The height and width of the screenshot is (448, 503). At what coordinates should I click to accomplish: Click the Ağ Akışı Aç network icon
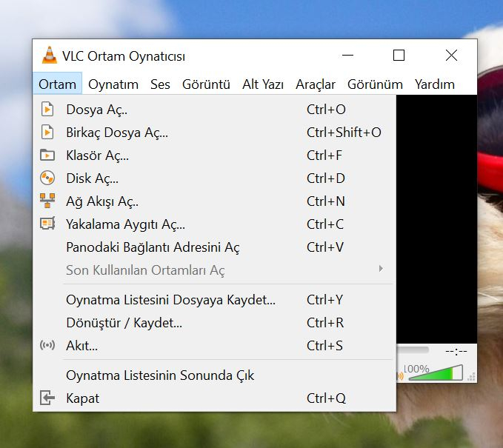click(47, 201)
